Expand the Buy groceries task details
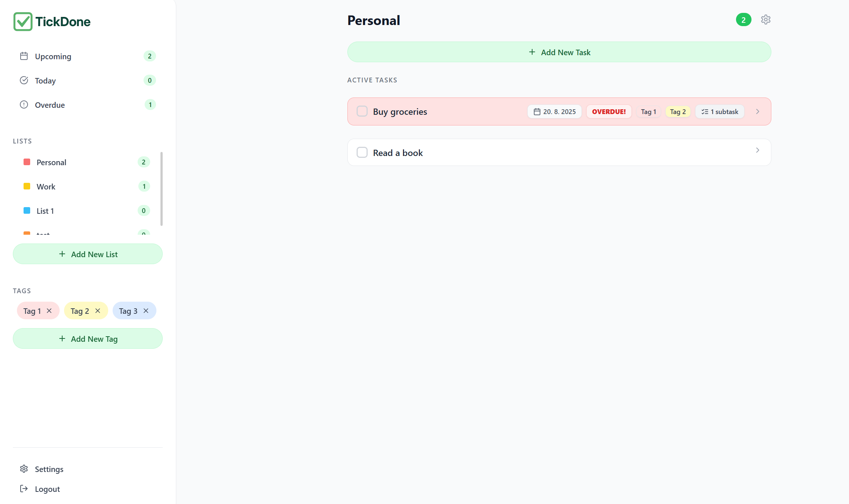The width and height of the screenshot is (849, 504). point(757,111)
